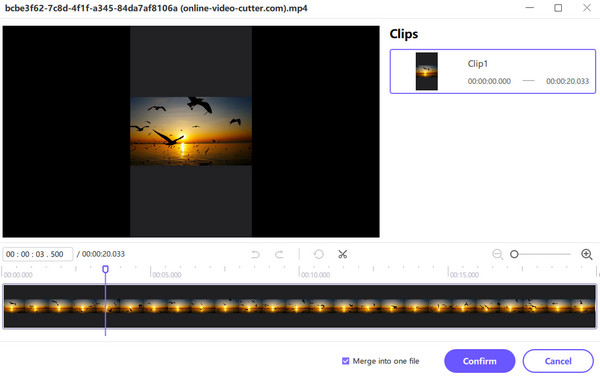Click the zoom in magnifier icon
The height and width of the screenshot is (376, 600).
[x=587, y=254]
